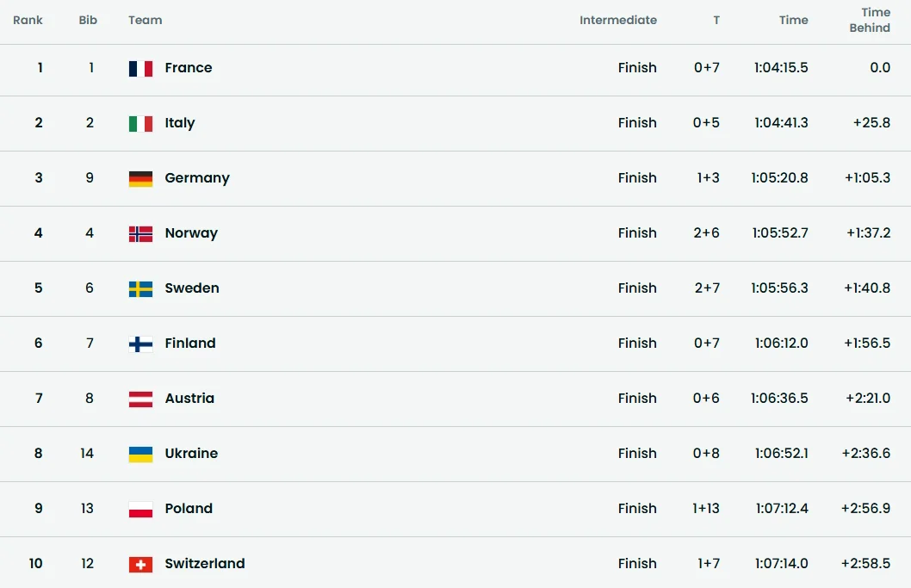The width and height of the screenshot is (911, 588).
Task: Click the Intermediate column header
Action: (617, 20)
